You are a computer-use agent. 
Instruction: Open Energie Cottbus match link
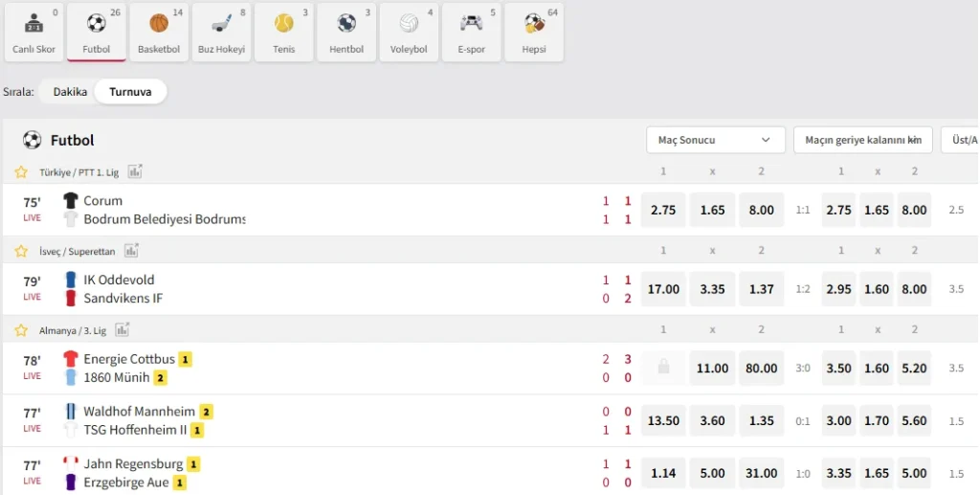[x=129, y=359]
